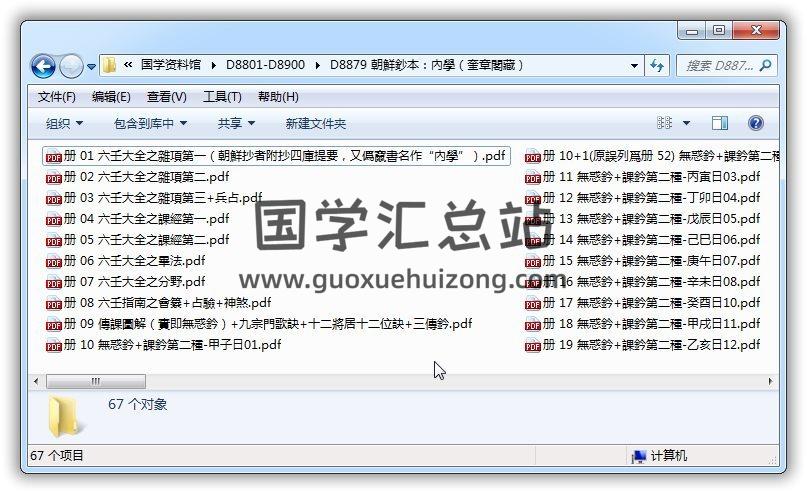Click large folder icon in details pane
Viewport: 807px width, 494px height.
pyautogui.click(x=65, y=416)
